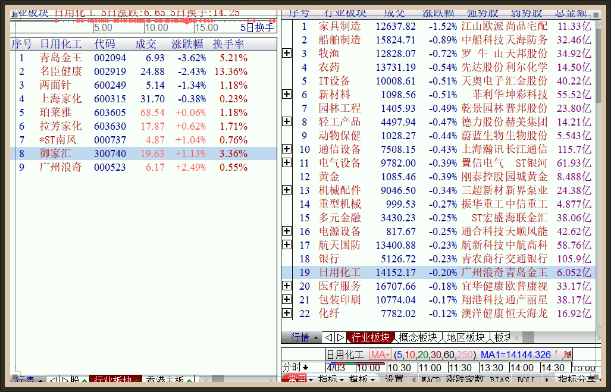Click plus box next to 包装印刷
The image size is (611, 392).
[287, 299]
